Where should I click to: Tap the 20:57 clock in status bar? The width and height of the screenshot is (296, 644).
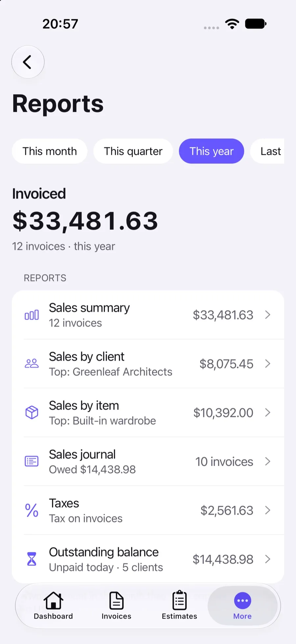60,24
